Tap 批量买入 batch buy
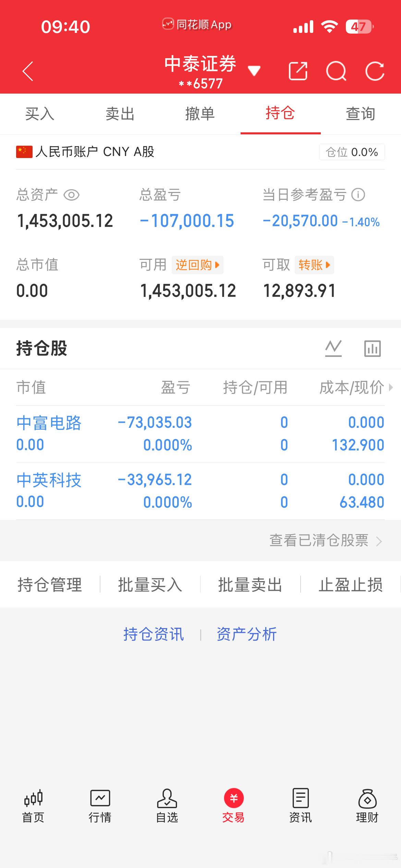 (150, 584)
